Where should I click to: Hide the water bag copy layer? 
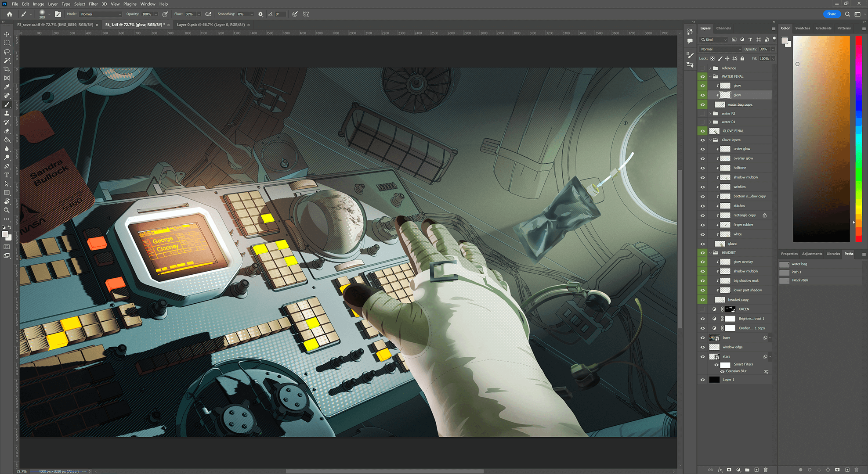coord(702,104)
